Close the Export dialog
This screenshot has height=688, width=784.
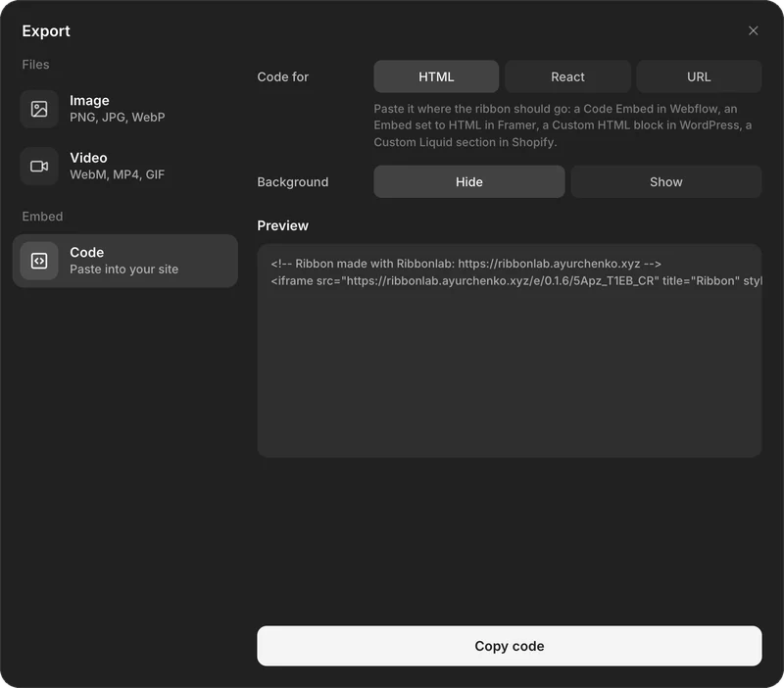(753, 30)
